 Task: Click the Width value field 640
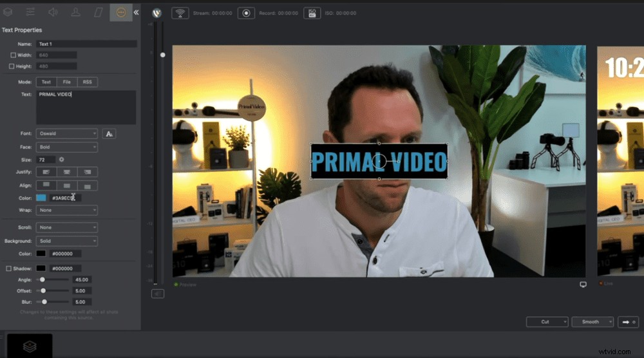point(56,55)
